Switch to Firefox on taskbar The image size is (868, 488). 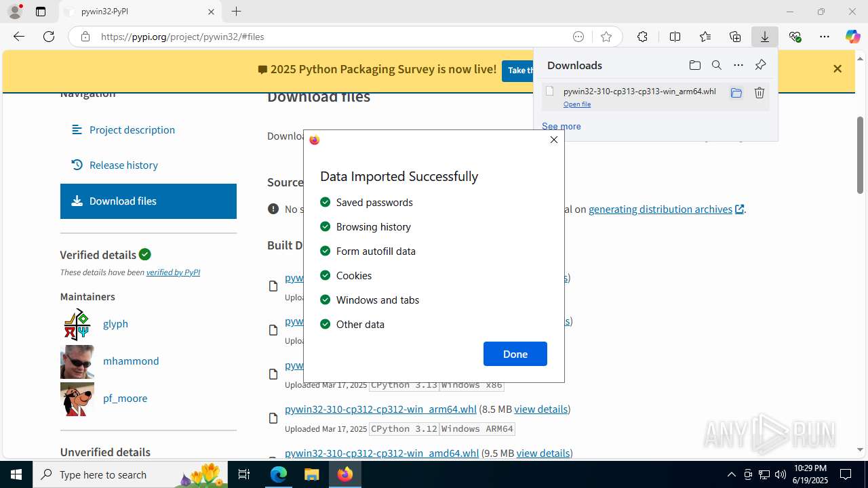point(345,474)
